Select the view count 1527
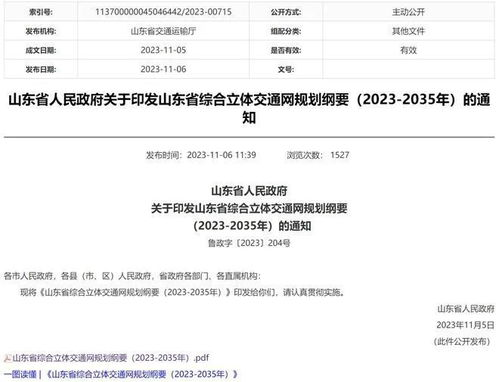 340,155
